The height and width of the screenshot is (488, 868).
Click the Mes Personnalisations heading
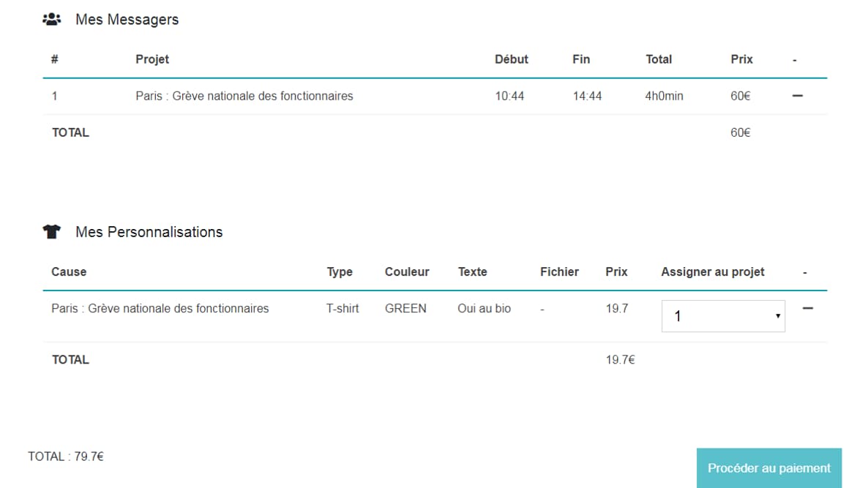click(149, 232)
